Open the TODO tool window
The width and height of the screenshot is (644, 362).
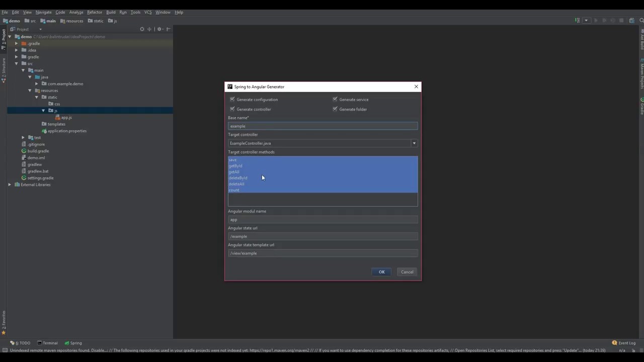click(21, 343)
